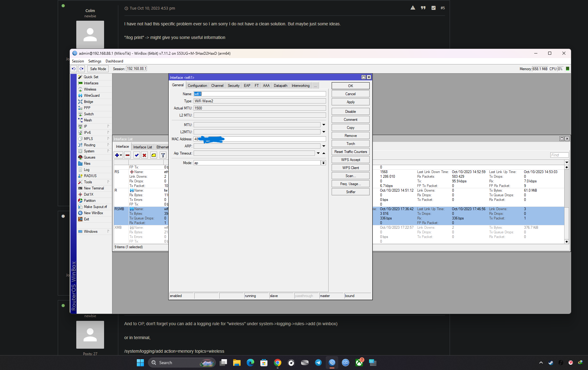Open a New Terminal
The image size is (588, 370).
[94, 188]
